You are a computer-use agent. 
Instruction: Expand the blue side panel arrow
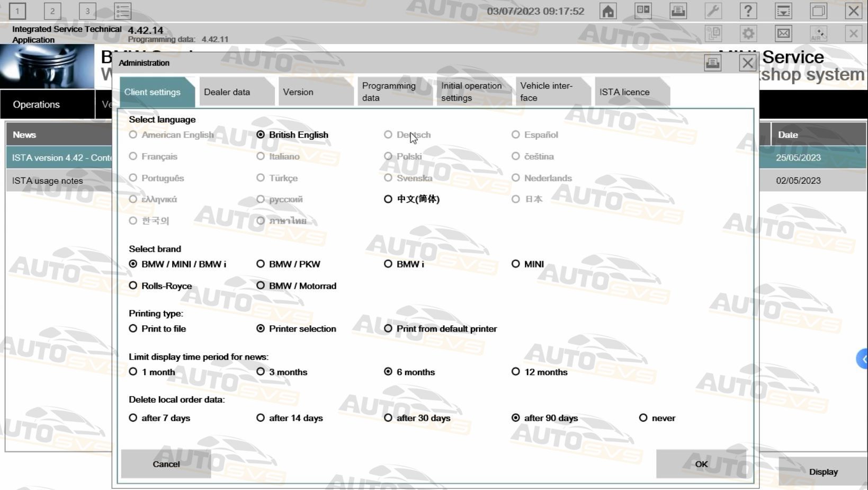[863, 359]
